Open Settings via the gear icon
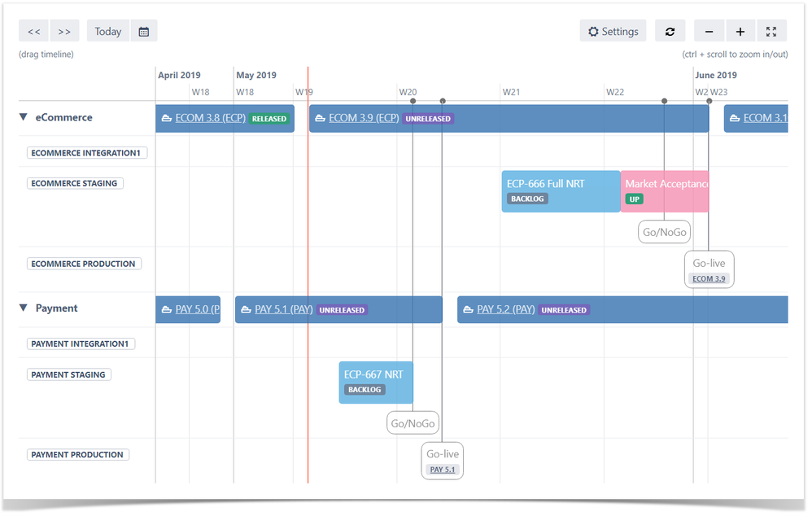Viewport: 812px width, 516px height. 613,31
